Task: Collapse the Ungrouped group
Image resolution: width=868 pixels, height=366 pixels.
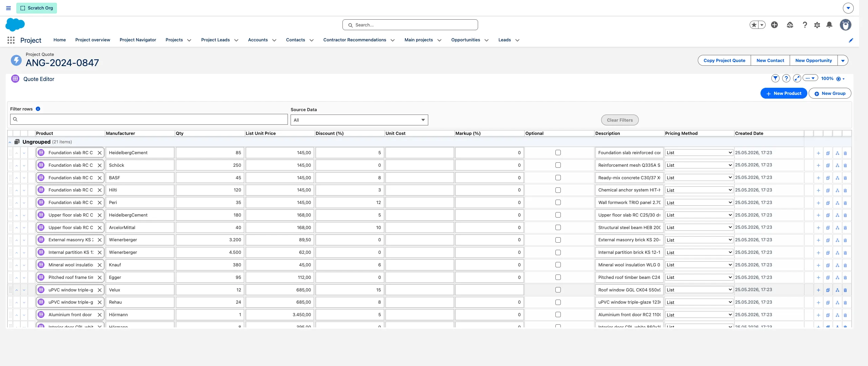Action: pos(10,142)
